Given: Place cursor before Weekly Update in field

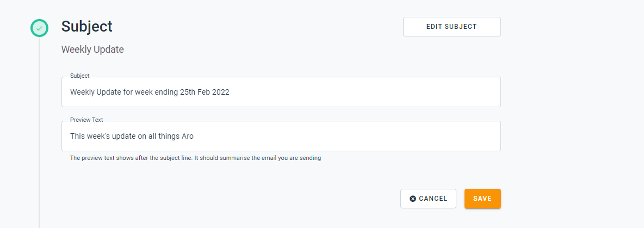Looking at the screenshot, I should click(70, 92).
